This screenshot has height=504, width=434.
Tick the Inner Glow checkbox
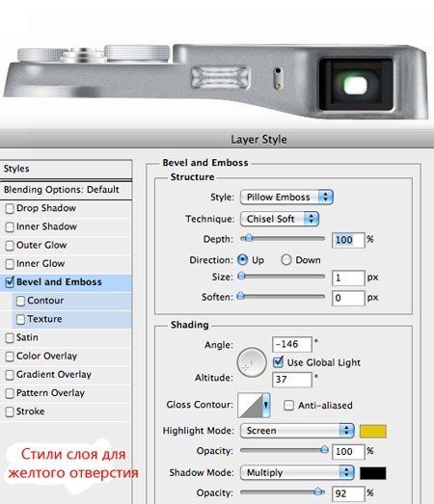[10, 264]
